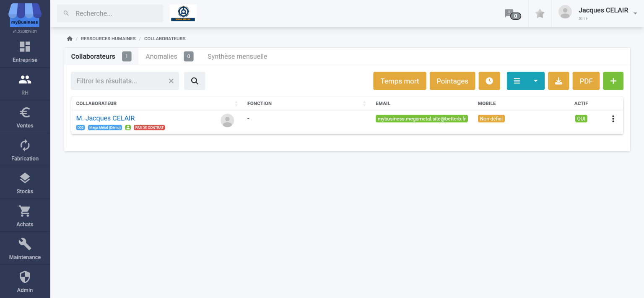Open the Ventes module in sidebar
The image size is (644, 298).
pos(25,117)
